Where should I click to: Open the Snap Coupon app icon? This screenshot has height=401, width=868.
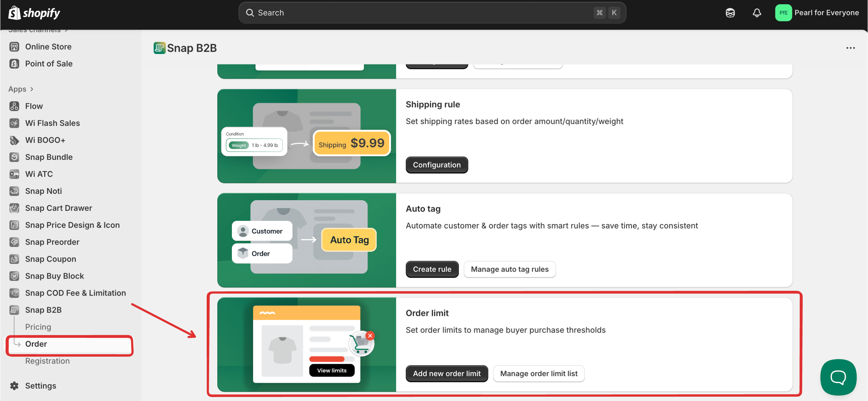[x=14, y=259]
